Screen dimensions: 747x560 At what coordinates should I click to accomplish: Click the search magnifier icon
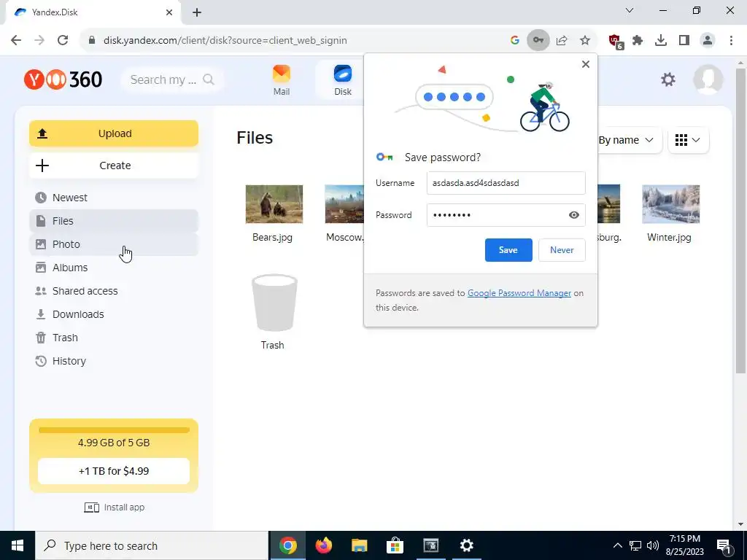(x=208, y=79)
